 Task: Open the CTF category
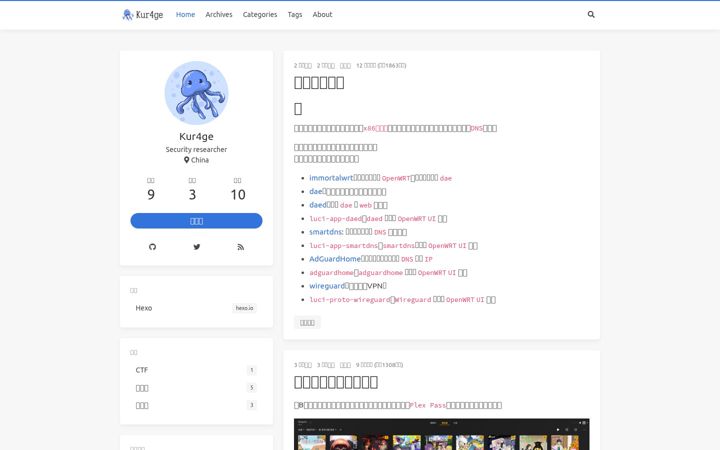click(197, 370)
